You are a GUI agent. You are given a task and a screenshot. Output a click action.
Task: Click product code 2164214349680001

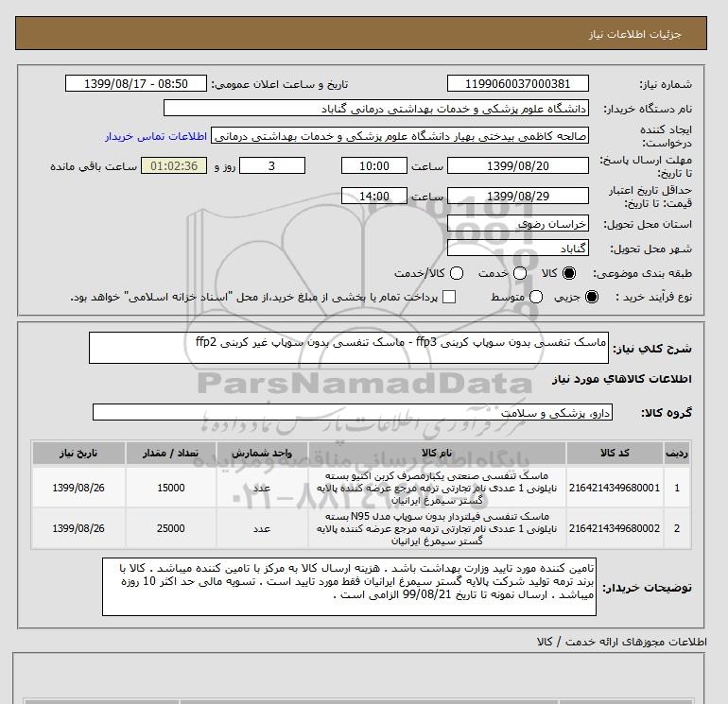[615, 488]
